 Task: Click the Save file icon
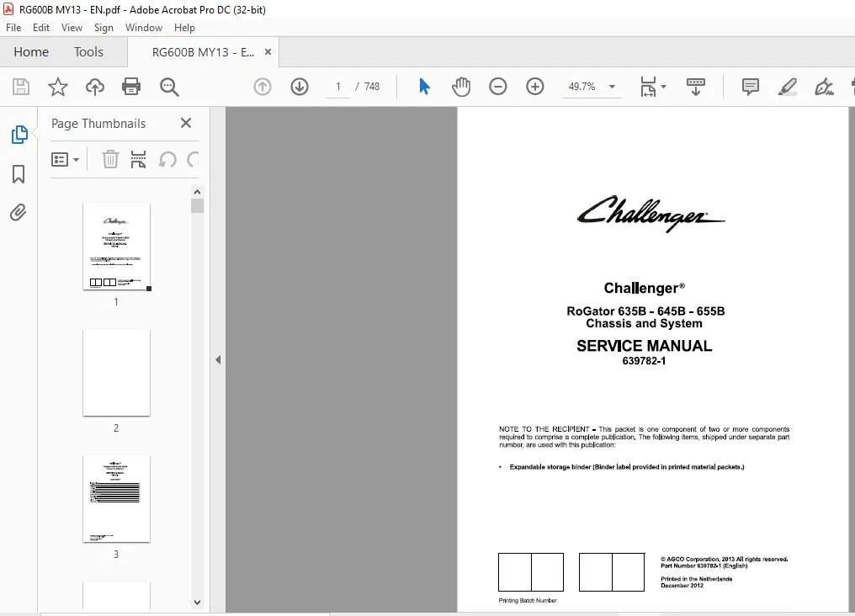tap(21, 88)
